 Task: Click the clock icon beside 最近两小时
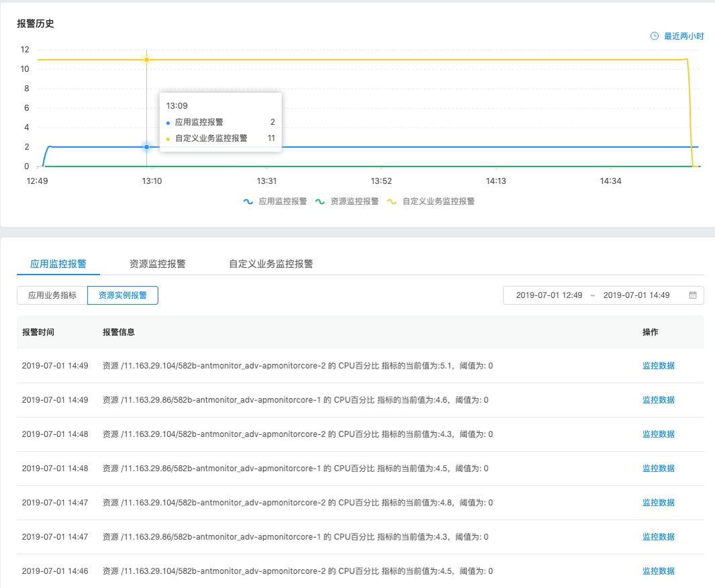(655, 36)
